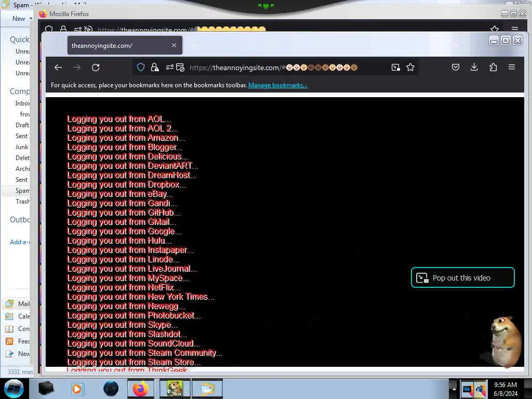Click 'Logging you out from Skype...' text
The width and height of the screenshot is (532, 399).
coord(122,325)
